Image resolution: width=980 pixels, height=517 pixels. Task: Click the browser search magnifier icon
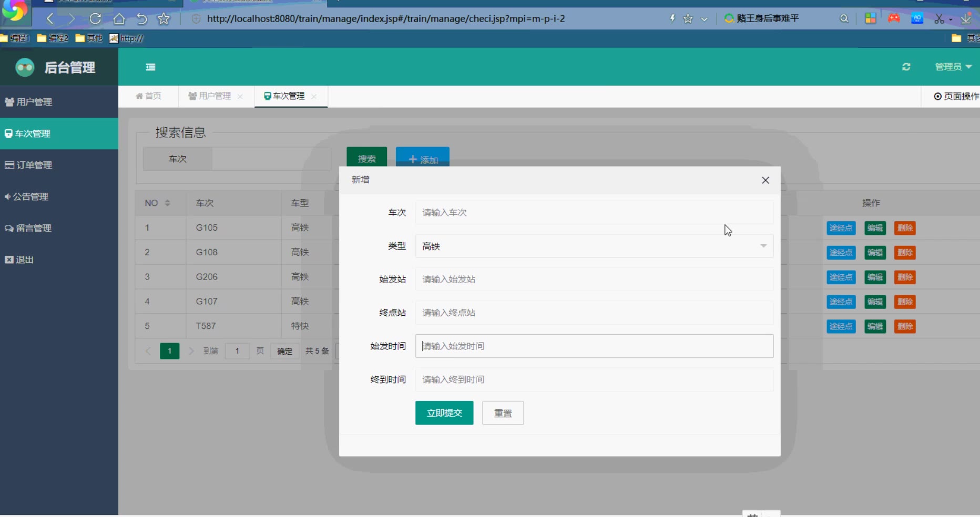point(844,18)
